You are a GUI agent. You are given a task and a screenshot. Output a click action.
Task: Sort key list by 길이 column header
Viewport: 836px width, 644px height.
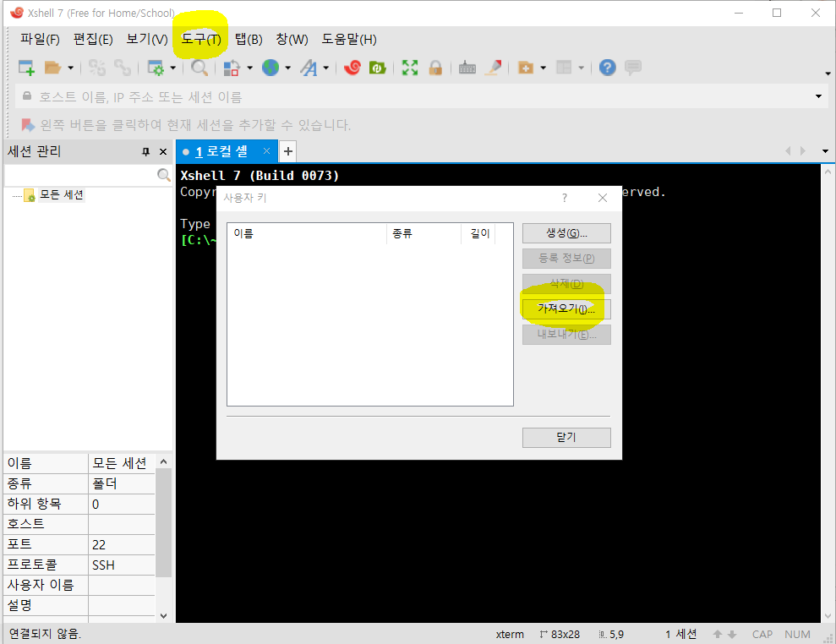click(478, 233)
